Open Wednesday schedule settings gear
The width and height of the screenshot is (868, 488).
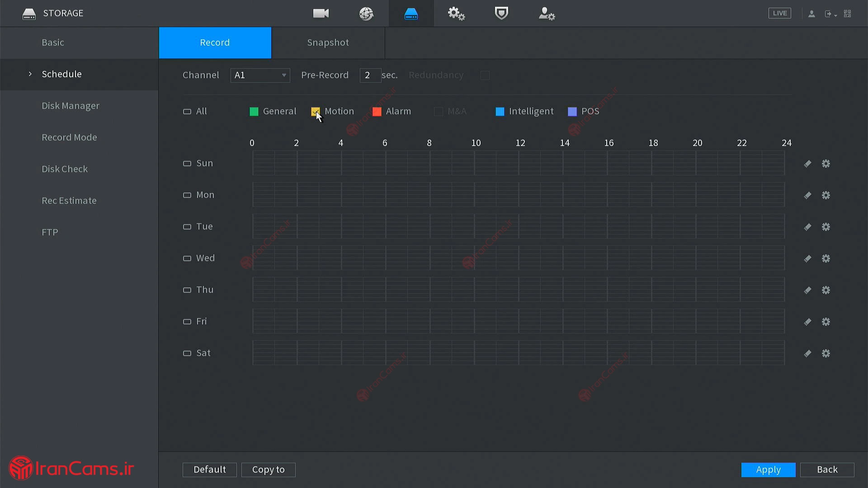(826, 258)
